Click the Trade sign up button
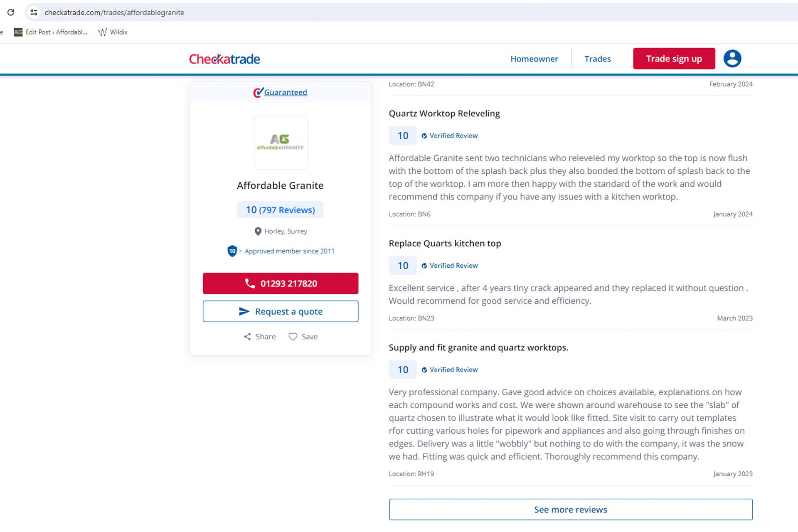The width and height of the screenshot is (798, 532). click(x=674, y=59)
